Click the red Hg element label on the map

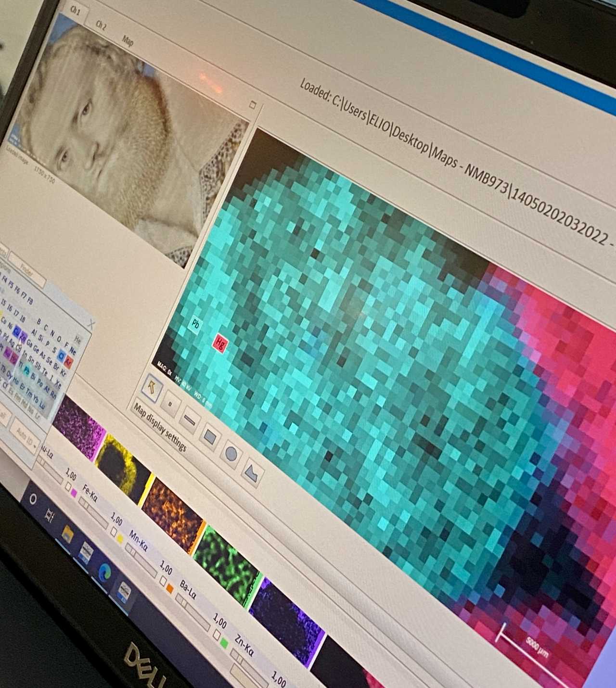click(219, 343)
